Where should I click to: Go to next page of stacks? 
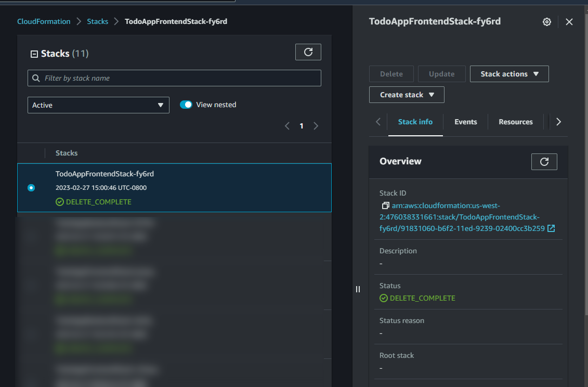pos(316,126)
